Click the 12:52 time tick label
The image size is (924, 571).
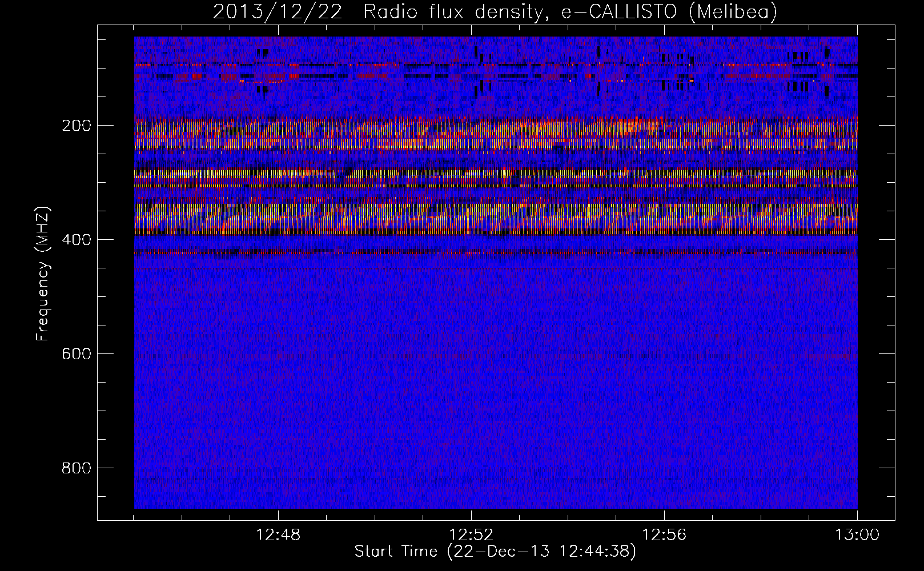471,535
